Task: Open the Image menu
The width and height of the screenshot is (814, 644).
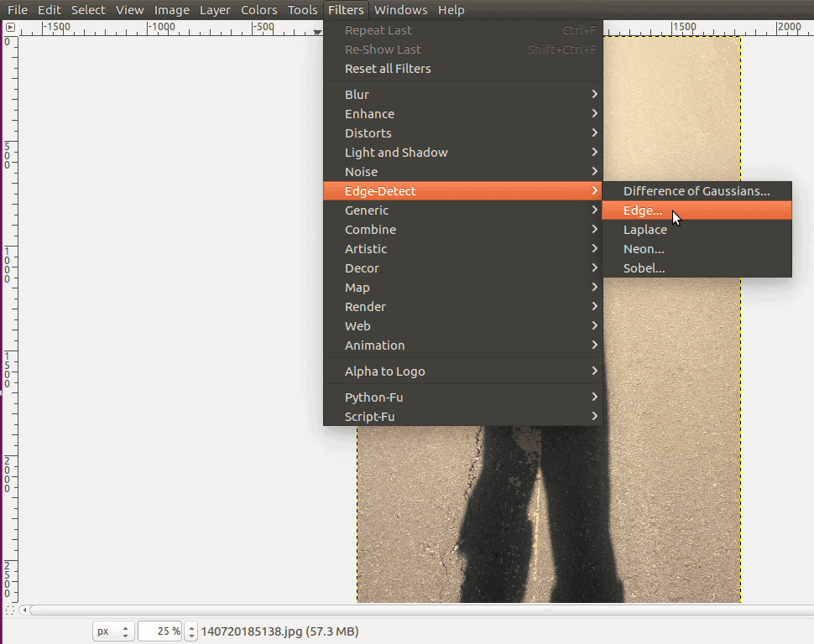Action: click(172, 10)
